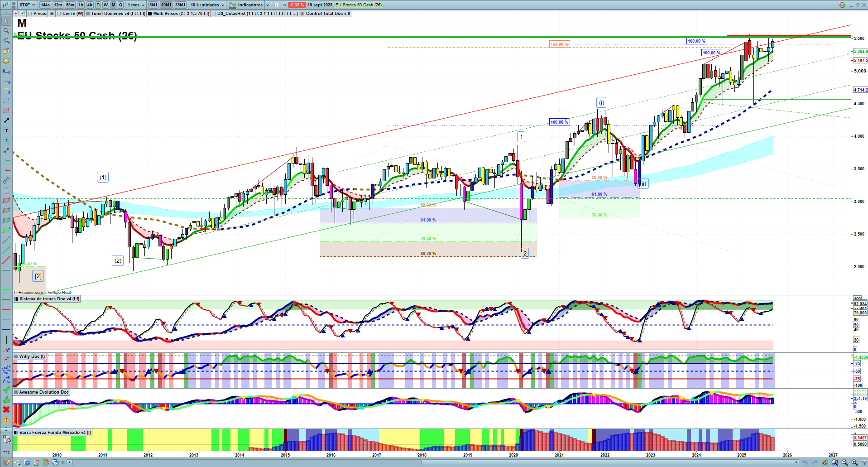The width and height of the screenshot is (868, 467).
Task: Click the info icon beside Indicadores
Action: (276, 5)
